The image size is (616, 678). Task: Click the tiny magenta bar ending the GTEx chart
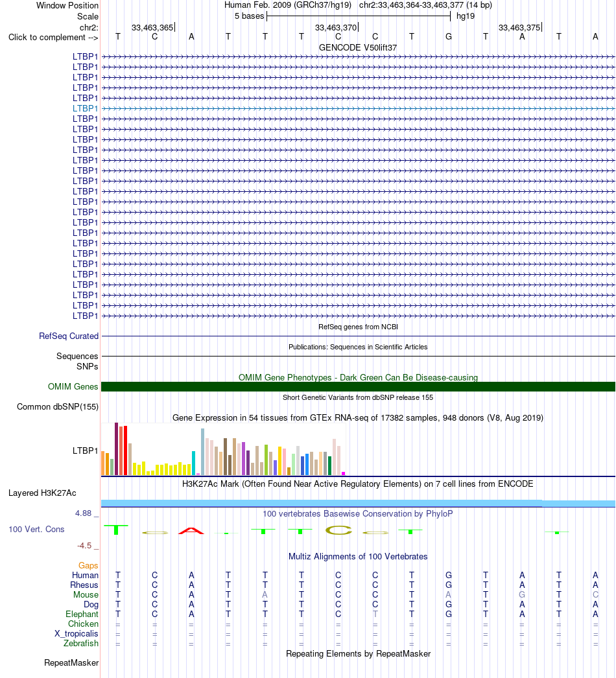344,473
